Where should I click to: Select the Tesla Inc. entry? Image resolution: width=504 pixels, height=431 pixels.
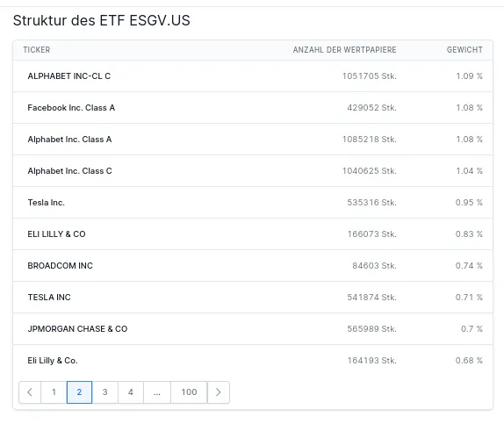pos(47,203)
